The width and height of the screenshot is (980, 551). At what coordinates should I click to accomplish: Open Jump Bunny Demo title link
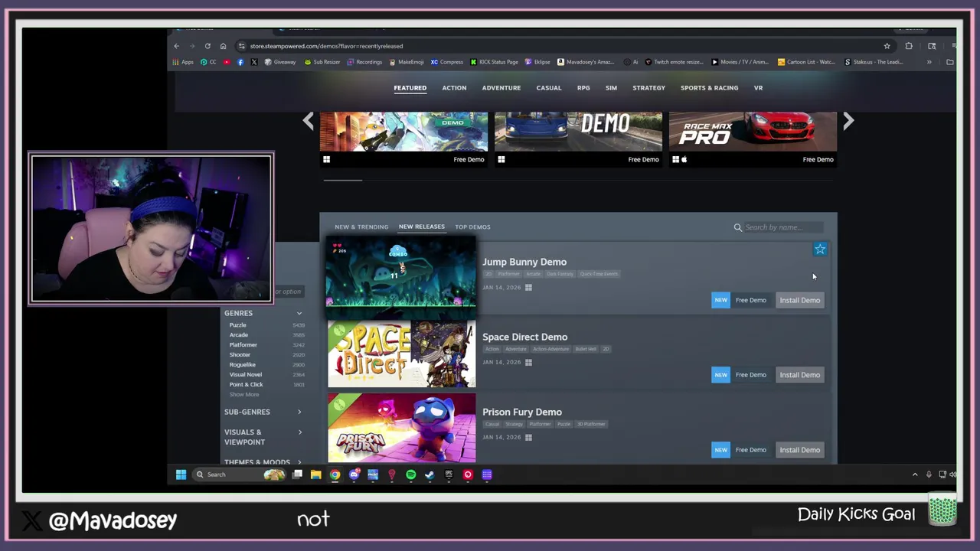click(524, 262)
